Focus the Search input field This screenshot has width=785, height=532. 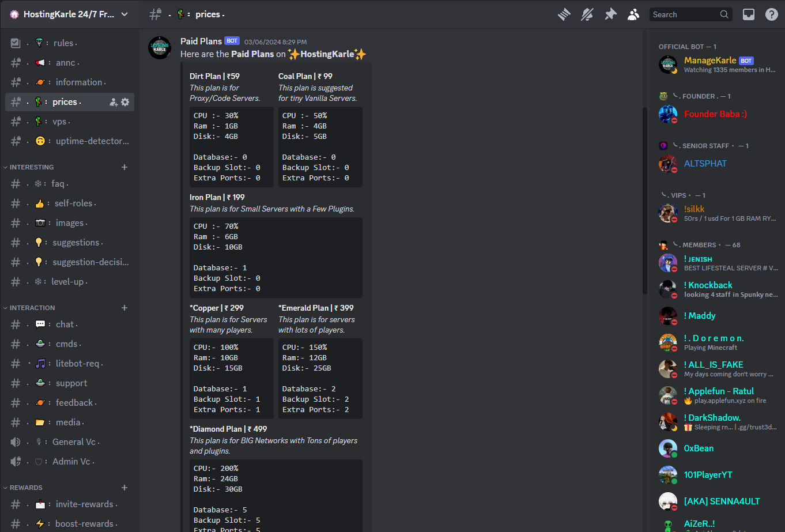684,14
